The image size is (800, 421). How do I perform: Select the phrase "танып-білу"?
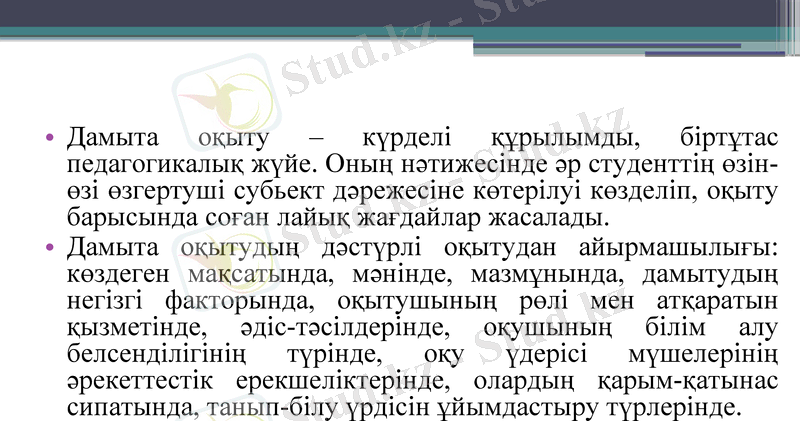(x=272, y=409)
